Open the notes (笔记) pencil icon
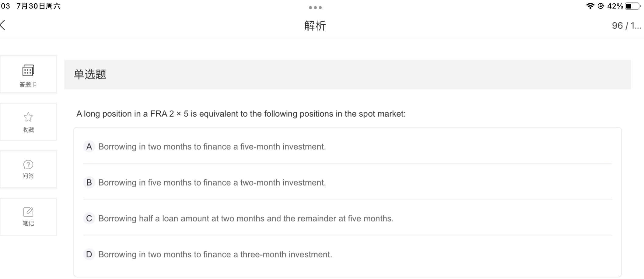This screenshot has width=644, height=279. [28, 212]
